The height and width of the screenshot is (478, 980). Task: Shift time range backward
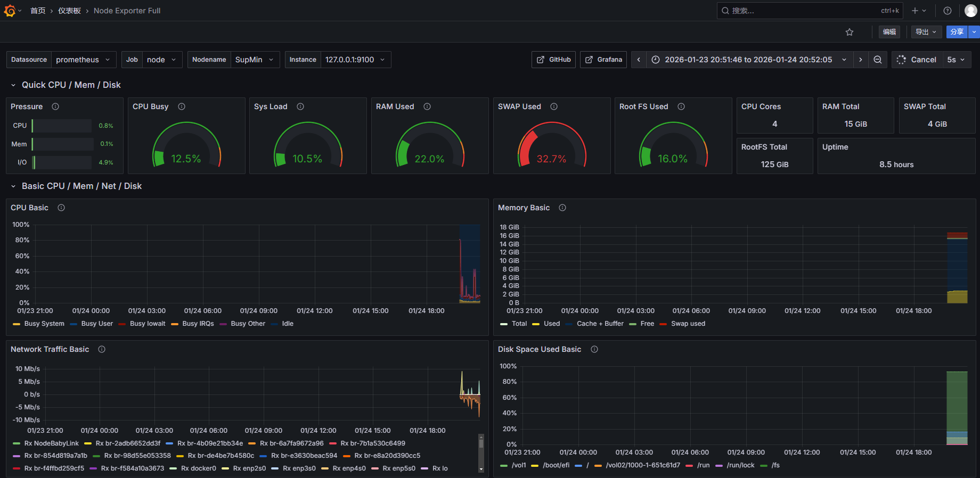pos(639,60)
